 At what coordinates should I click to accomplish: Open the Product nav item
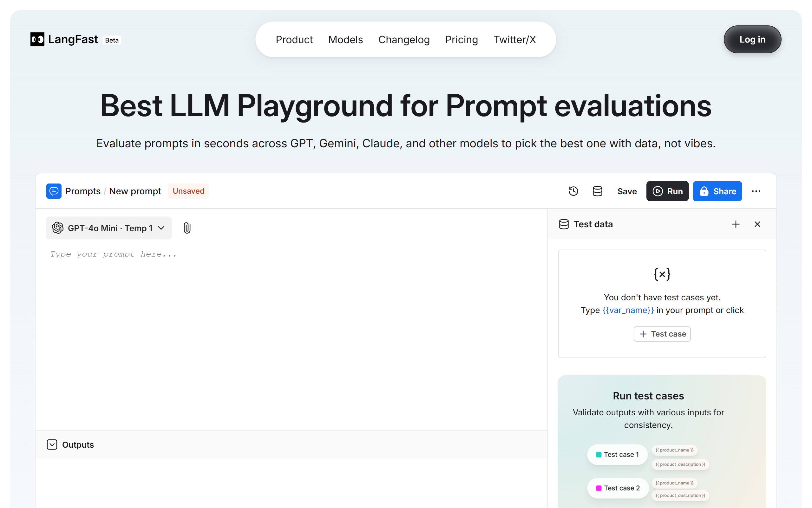coord(294,40)
